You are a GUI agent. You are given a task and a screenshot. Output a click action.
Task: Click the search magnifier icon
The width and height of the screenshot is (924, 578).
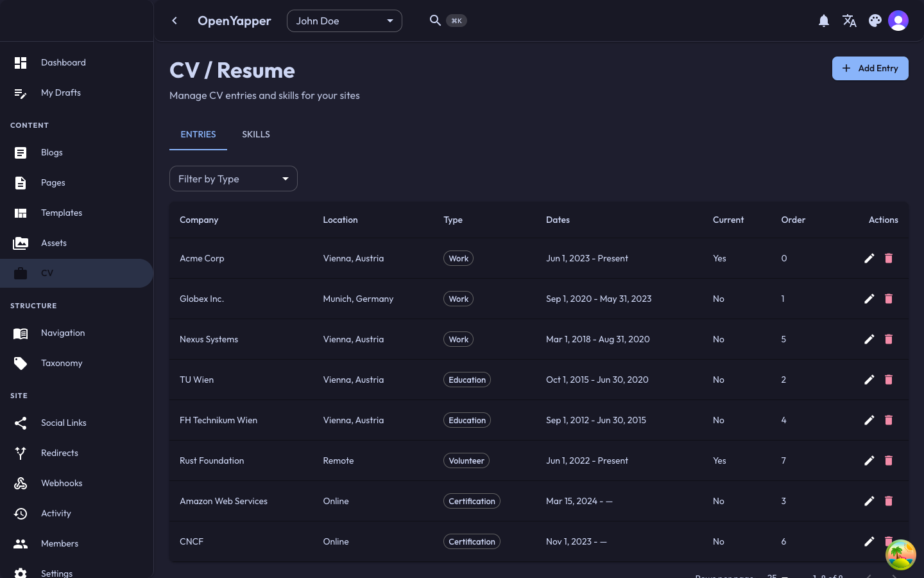[x=435, y=20]
